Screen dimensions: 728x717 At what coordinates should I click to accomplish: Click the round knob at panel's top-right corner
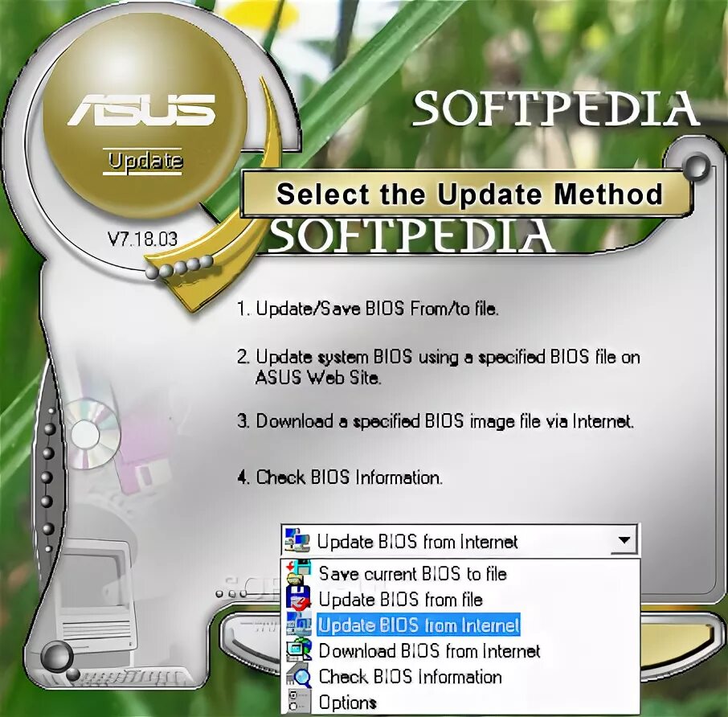(696, 166)
